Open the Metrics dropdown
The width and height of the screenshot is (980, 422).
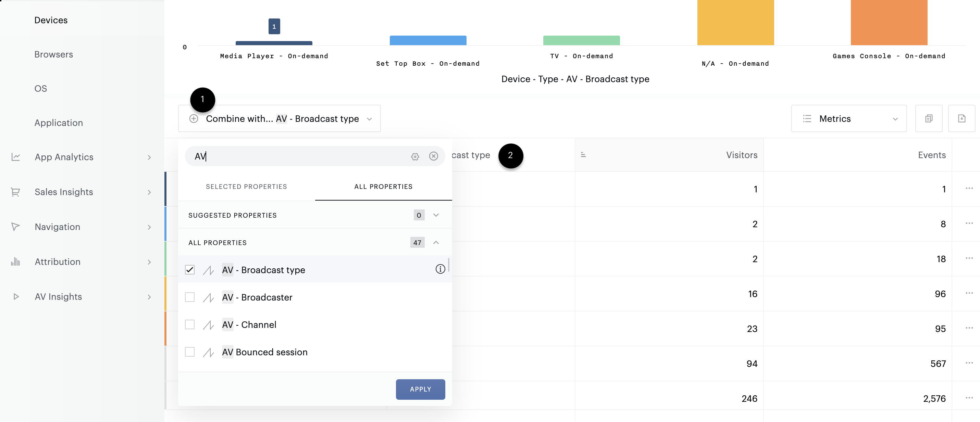pos(849,119)
